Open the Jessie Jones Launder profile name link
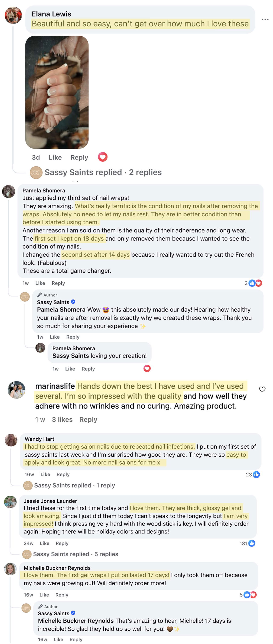Image resolution: width=273 pixels, height=644 pixels. tap(50, 501)
